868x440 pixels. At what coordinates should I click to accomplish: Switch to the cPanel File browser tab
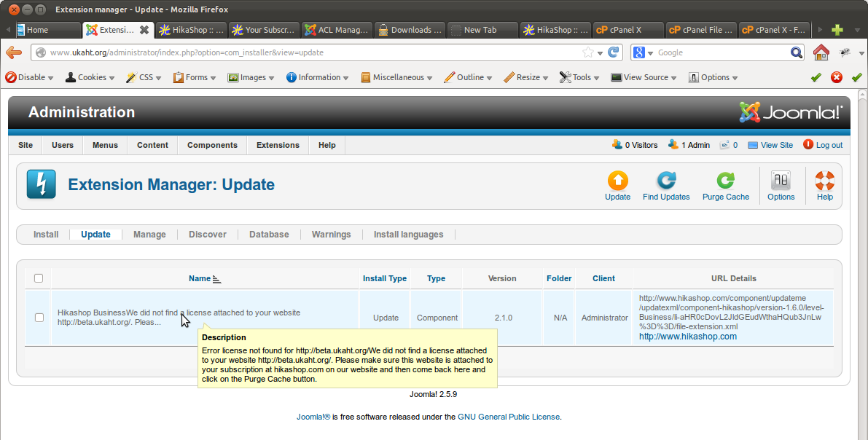click(x=701, y=30)
